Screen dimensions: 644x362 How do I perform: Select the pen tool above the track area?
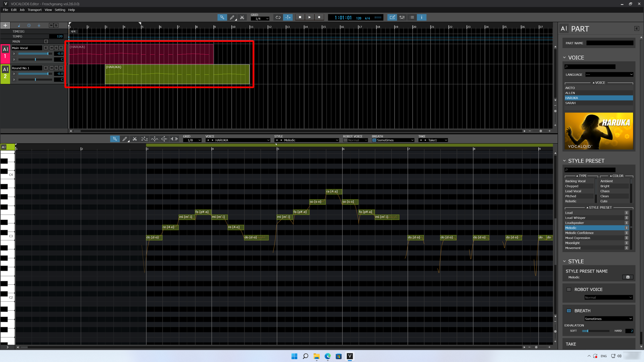coord(232,17)
